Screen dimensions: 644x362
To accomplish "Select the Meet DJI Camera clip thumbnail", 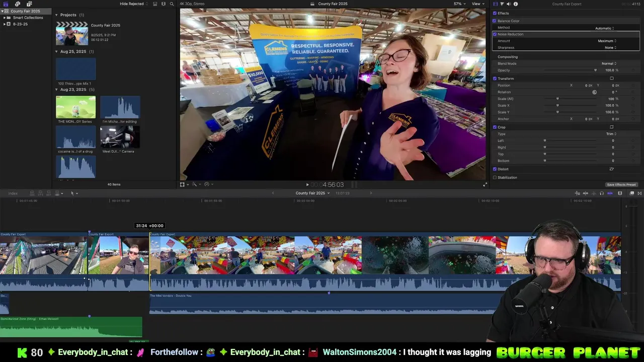I will pos(120,137).
